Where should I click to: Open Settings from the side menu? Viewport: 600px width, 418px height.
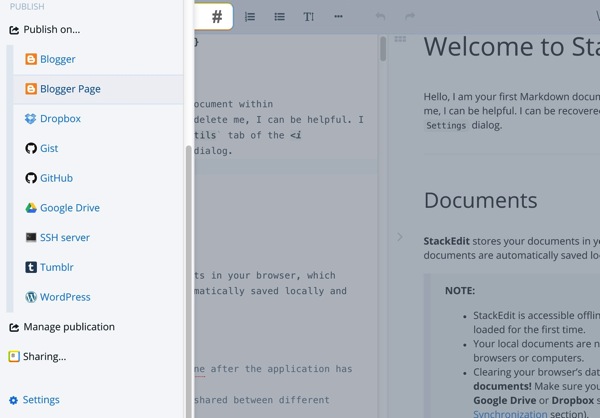pos(40,400)
